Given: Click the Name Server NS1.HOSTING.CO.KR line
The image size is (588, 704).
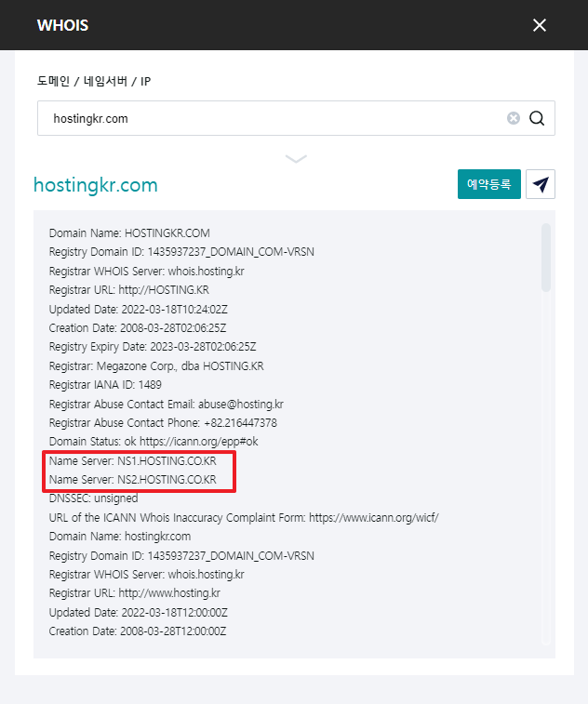Looking at the screenshot, I should [133, 460].
